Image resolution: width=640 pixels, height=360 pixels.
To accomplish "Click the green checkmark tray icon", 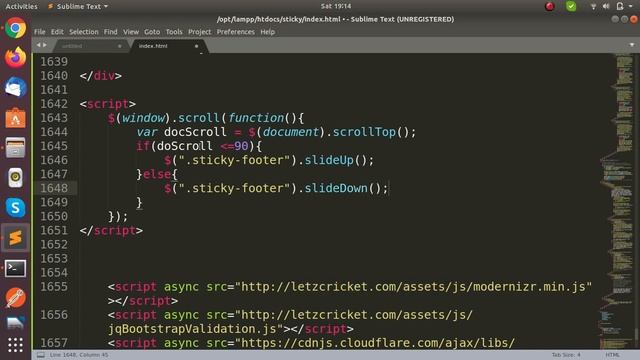I will [x=571, y=6].
